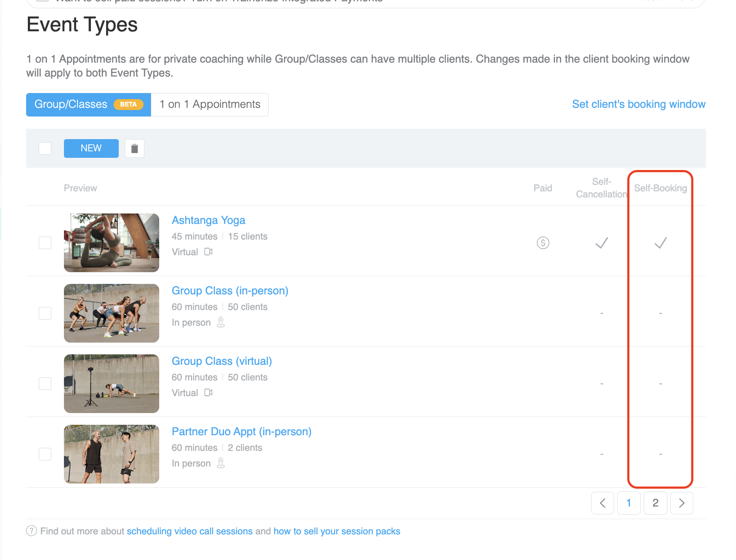Click the video camera icon under Ashtanga Yoga
The height and width of the screenshot is (560, 736).
pyautogui.click(x=209, y=252)
